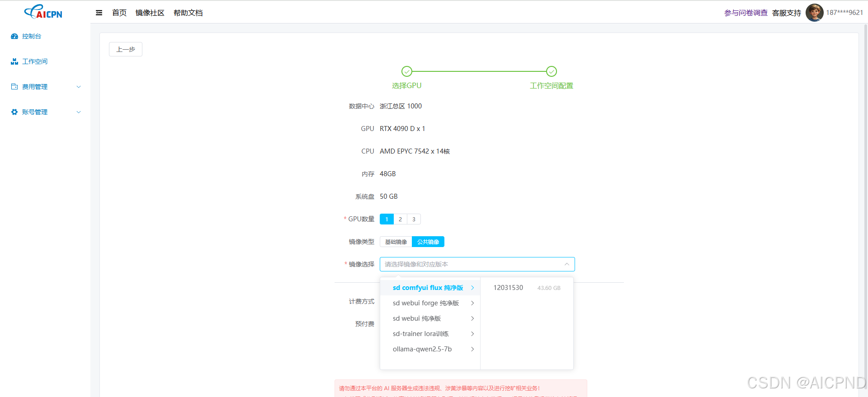Click the 选择GPU step label
The image size is (868, 397).
click(407, 86)
